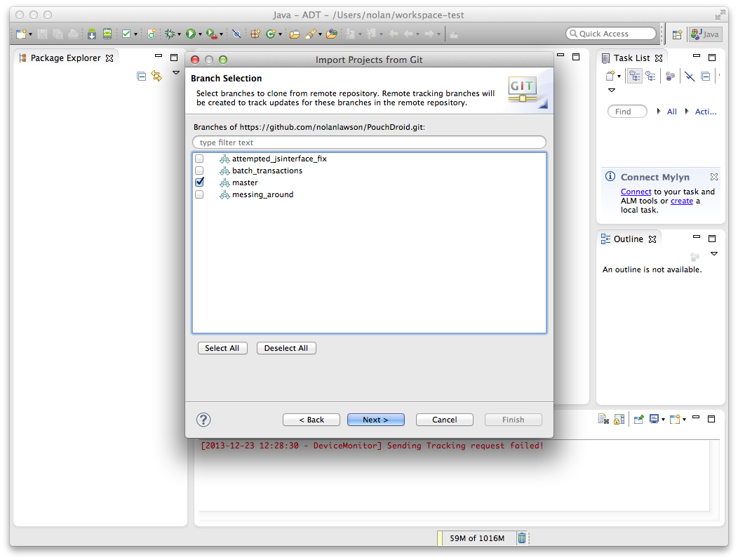
Task: Click the New Java Package icon
Action: (255, 34)
